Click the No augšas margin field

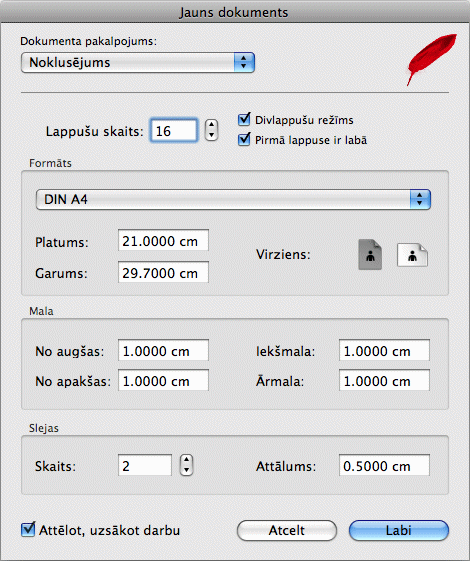[x=163, y=350]
